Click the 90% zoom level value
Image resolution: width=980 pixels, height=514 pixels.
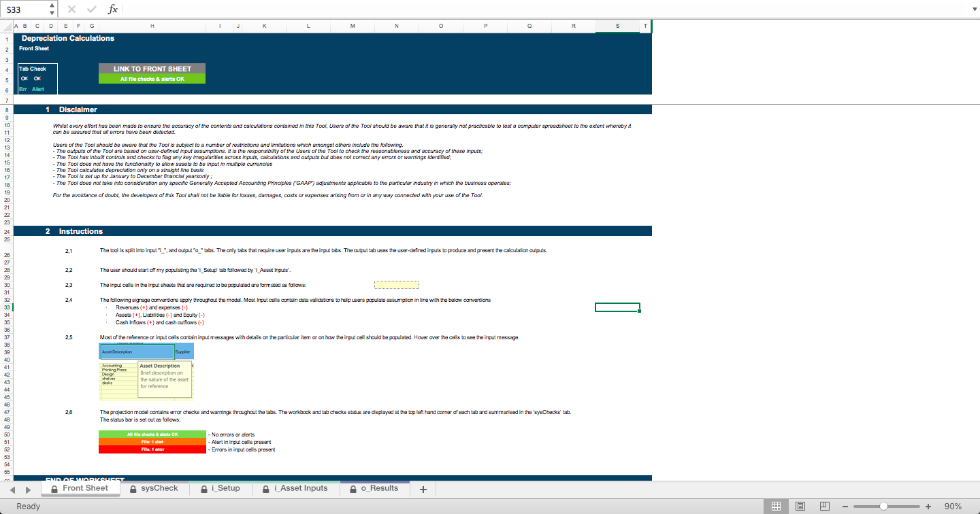pyautogui.click(x=953, y=507)
